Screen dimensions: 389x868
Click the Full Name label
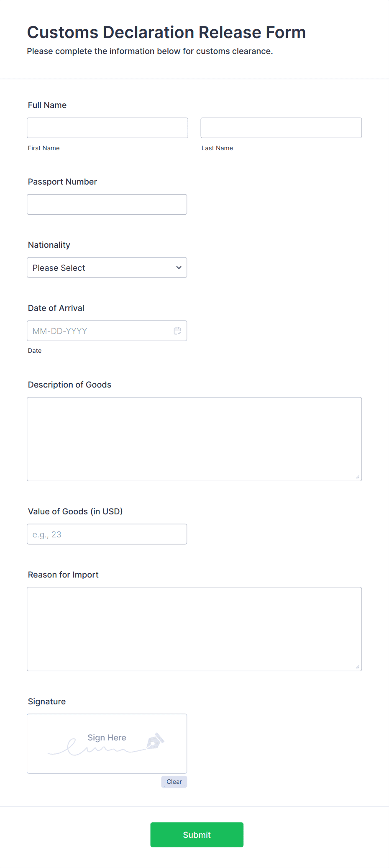pyautogui.click(x=47, y=105)
